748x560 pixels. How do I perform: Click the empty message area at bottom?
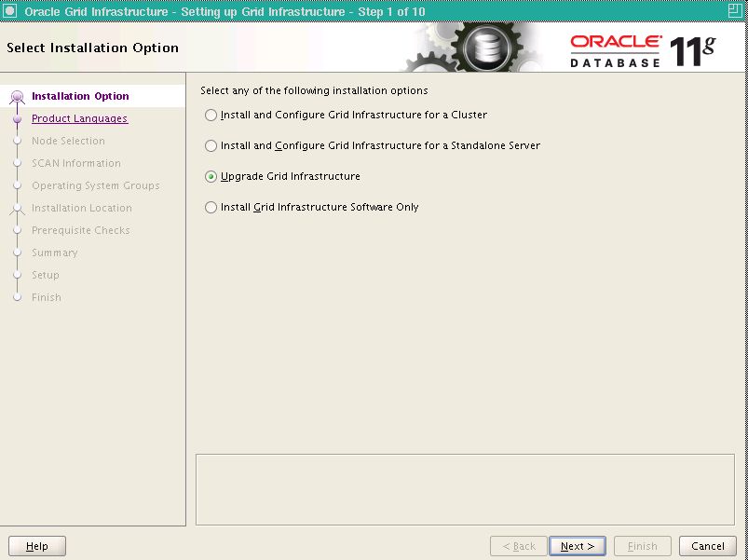click(x=465, y=489)
